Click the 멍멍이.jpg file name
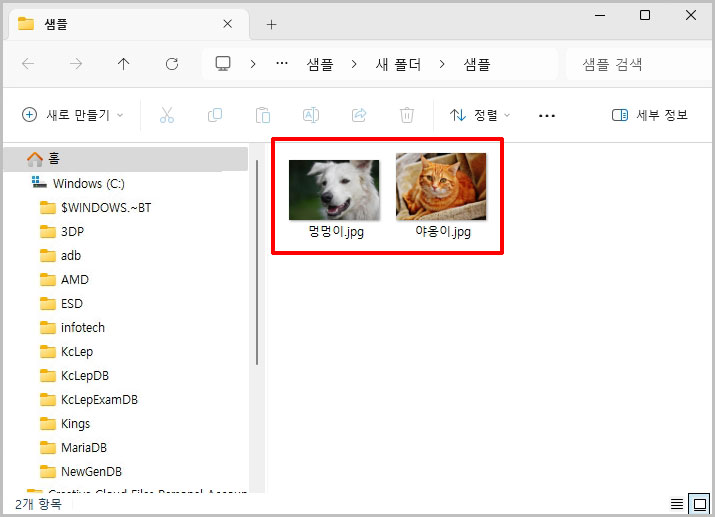This screenshot has width=715, height=517. [x=336, y=232]
